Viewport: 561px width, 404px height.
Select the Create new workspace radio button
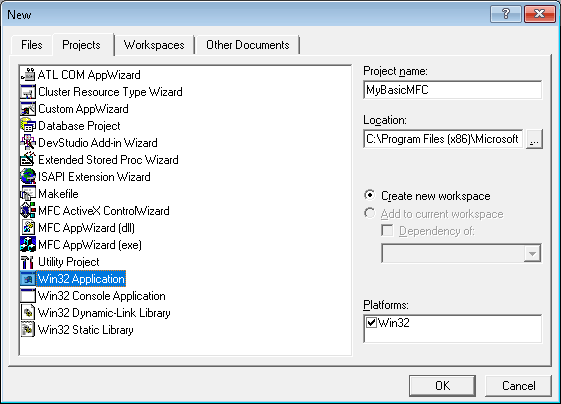coord(370,195)
